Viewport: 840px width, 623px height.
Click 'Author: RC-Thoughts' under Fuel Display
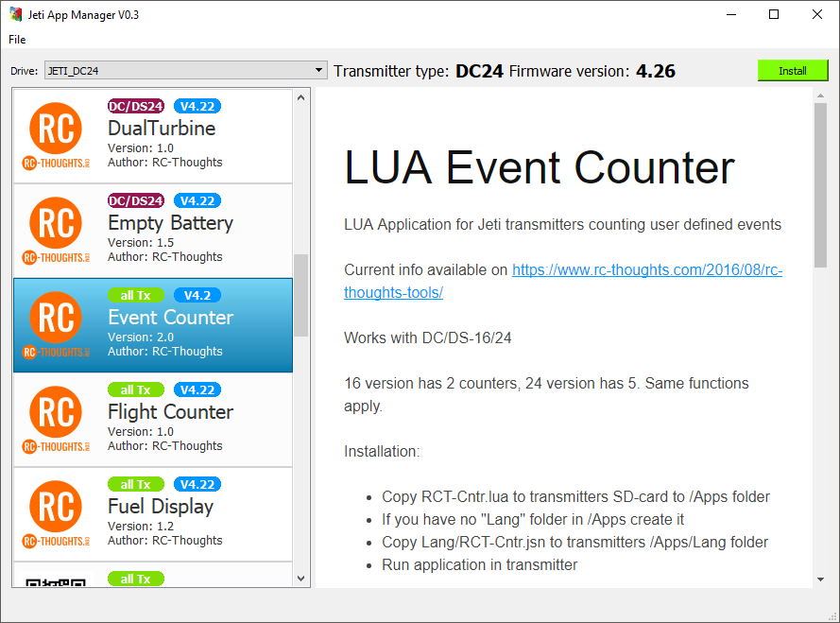coord(165,541)
